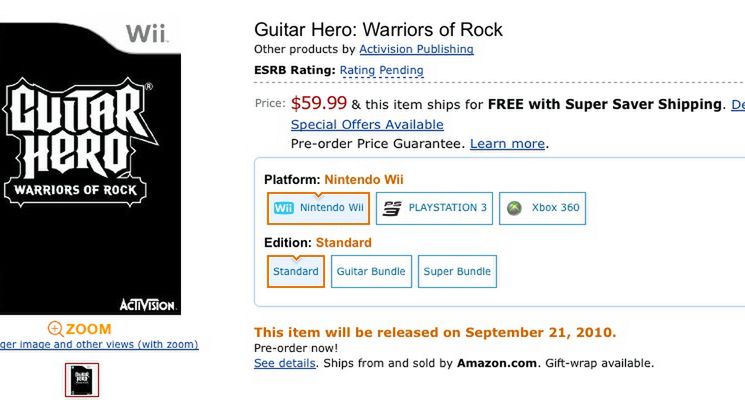The height and width of the screenshot is (420, 745).
Task: Click the orange ZOOM magnifier icon
Action: [55, 329]
